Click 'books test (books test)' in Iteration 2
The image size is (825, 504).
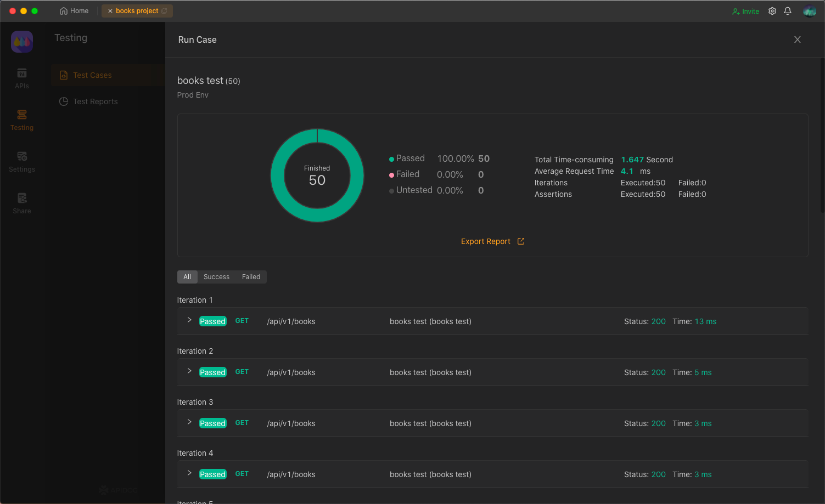pyautogui.click(x=430, y=372)
